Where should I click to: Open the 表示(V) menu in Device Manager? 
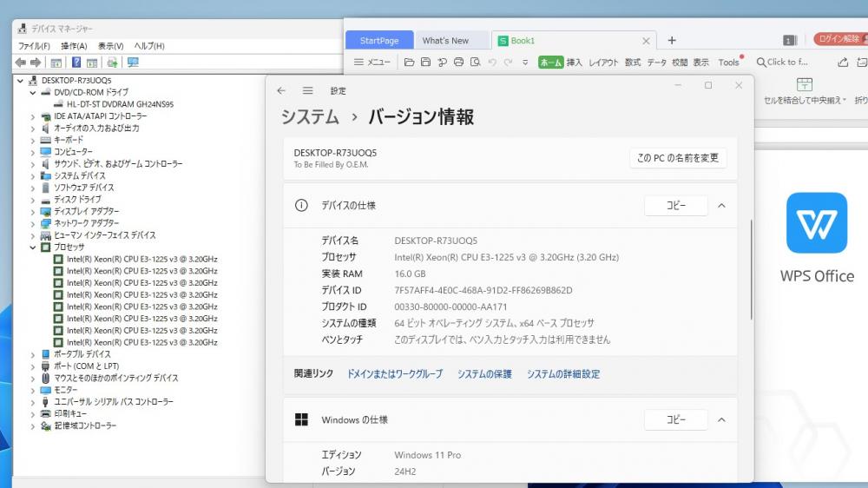coord(111,46)
